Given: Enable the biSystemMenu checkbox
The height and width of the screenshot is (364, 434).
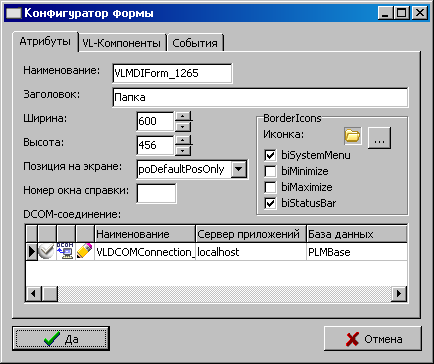Looking at the screenshot, I should [x=270, y=155].
